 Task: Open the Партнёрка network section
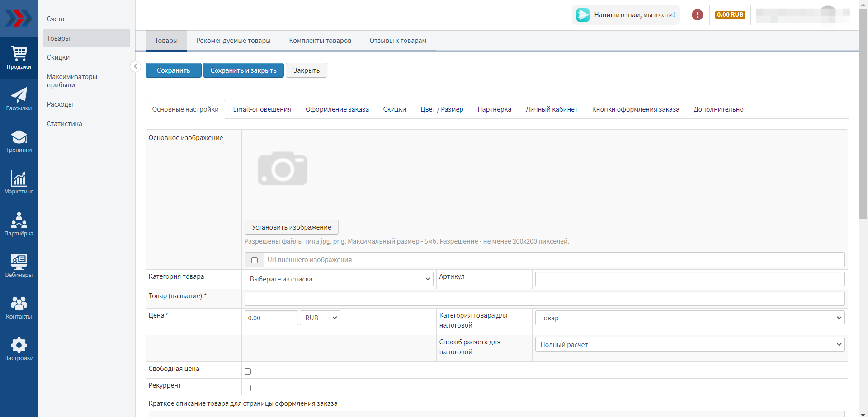point(19,224)
